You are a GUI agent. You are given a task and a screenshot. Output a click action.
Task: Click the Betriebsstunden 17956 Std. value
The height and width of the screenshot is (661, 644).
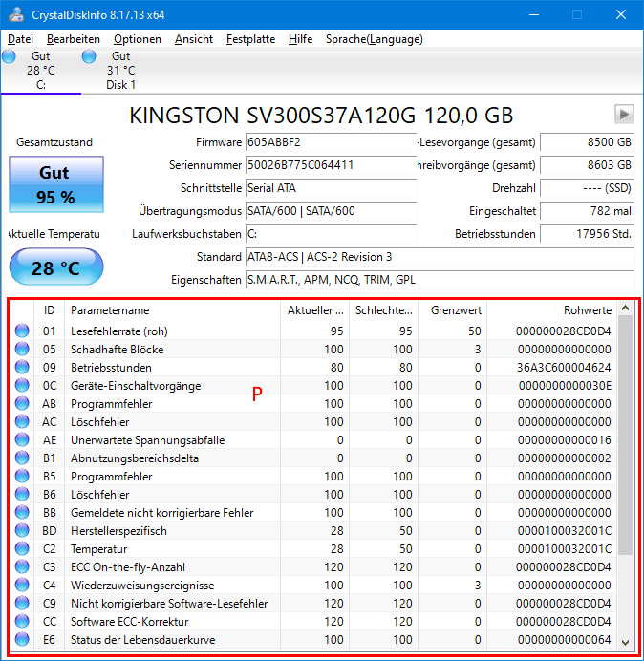pyautogui.click(x=587, y=234)
